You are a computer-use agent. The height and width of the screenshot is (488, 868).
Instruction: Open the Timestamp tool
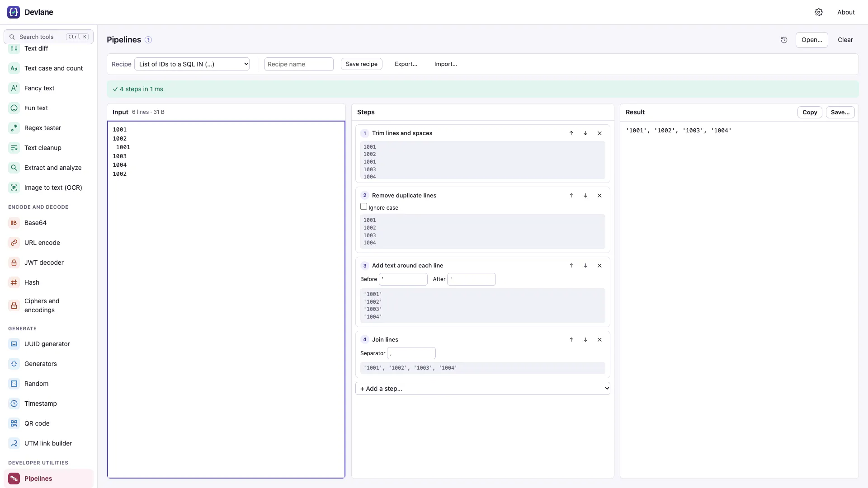pyautogui.click(x=48, y=404)
